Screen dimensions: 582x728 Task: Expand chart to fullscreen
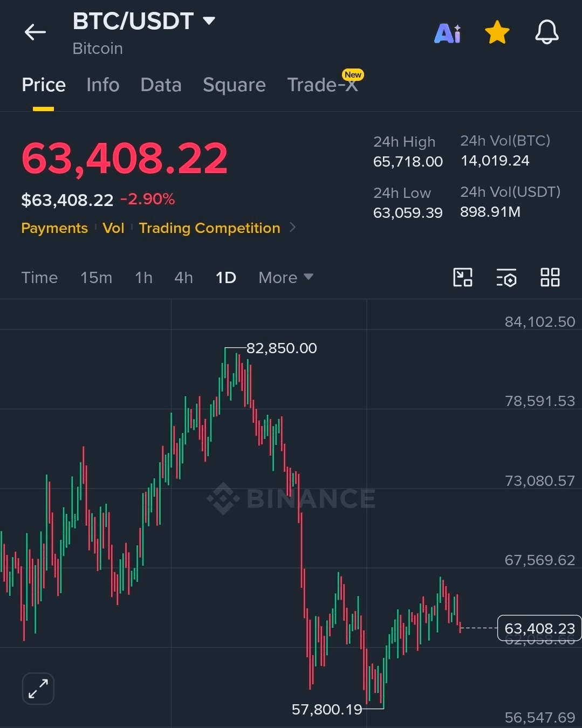[38, 689]
